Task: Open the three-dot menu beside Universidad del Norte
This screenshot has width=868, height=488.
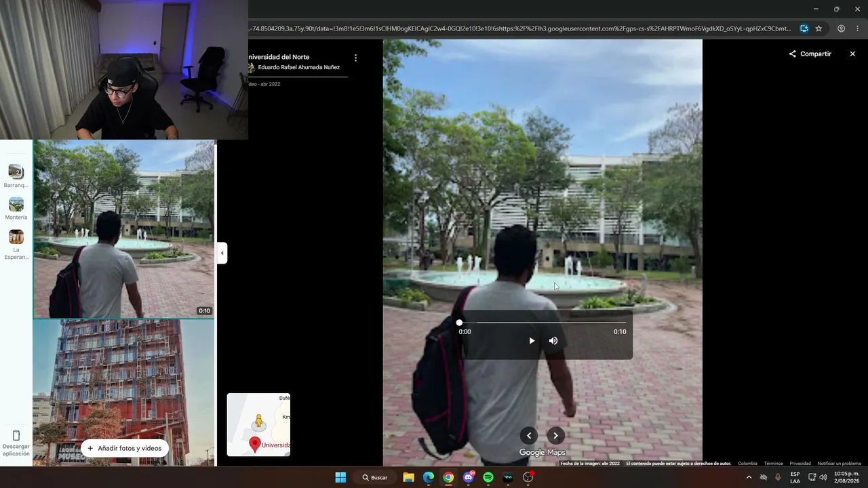Action: (355, 58)
